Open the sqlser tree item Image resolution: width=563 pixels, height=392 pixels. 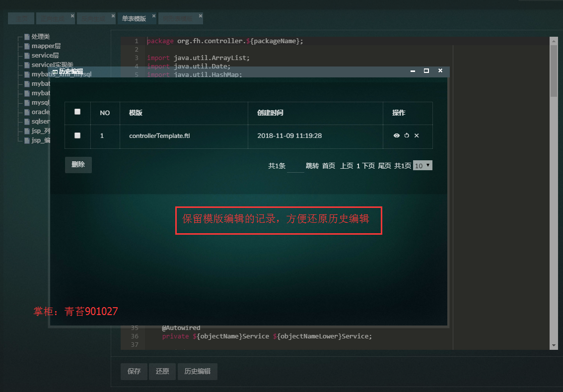[41, 122]
